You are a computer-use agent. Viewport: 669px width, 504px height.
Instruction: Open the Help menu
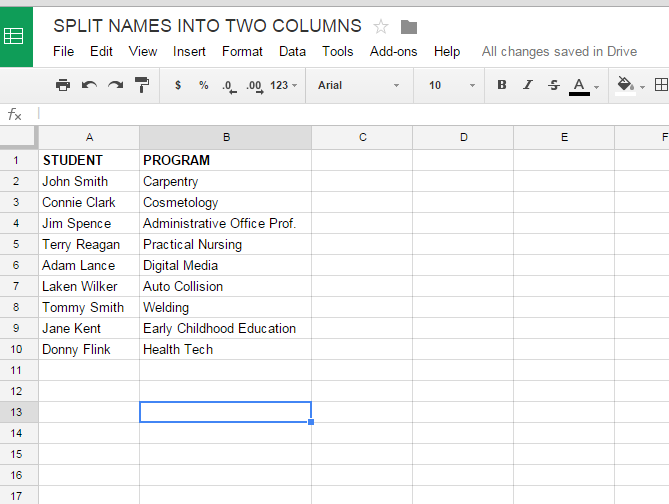pyautogui.click(x=447, y=52)
